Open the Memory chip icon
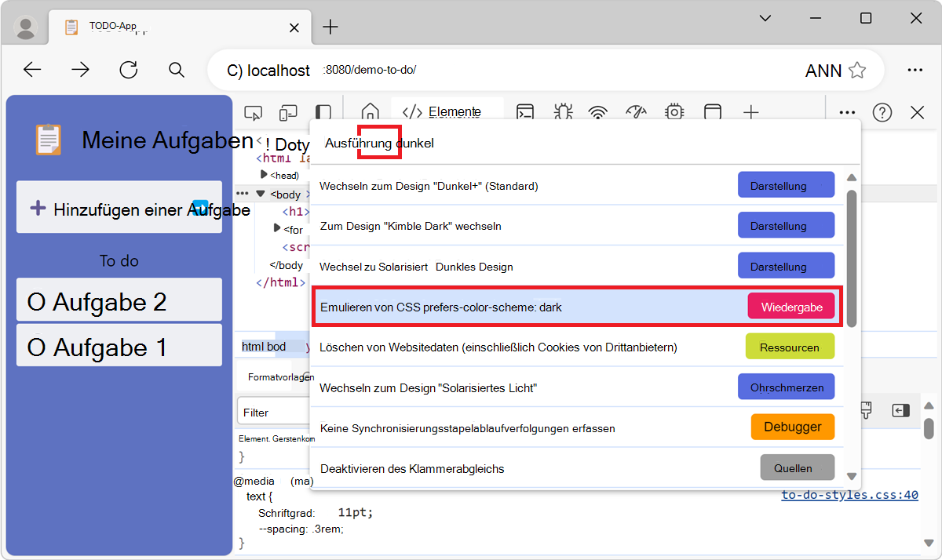Image resolution: width=942 pixels, height=560 pixels. (x=674, y=113)
